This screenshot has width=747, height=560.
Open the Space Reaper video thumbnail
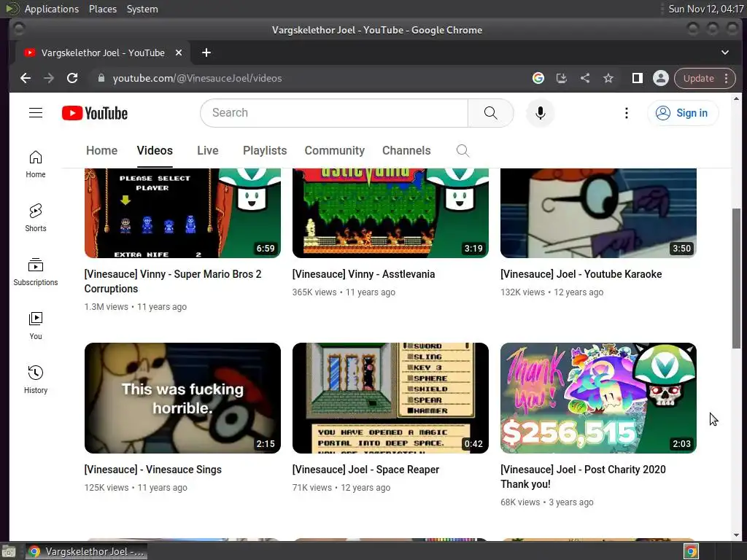click(391, 398)
